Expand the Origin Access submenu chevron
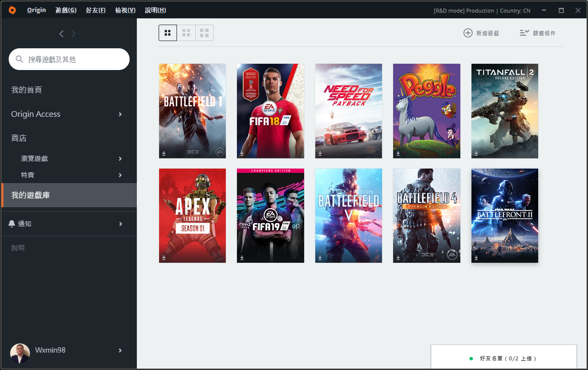This screenshot has width=588, height=370. point(120,114)
